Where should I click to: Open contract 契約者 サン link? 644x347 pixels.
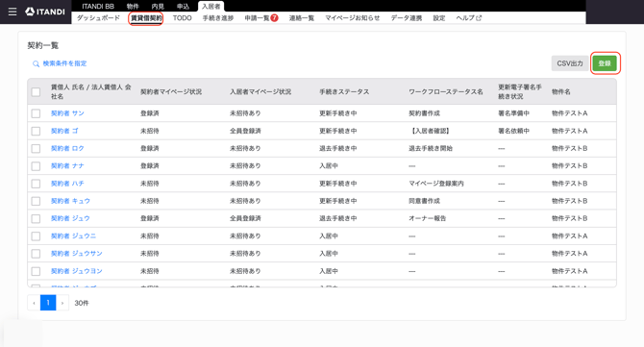67,113
